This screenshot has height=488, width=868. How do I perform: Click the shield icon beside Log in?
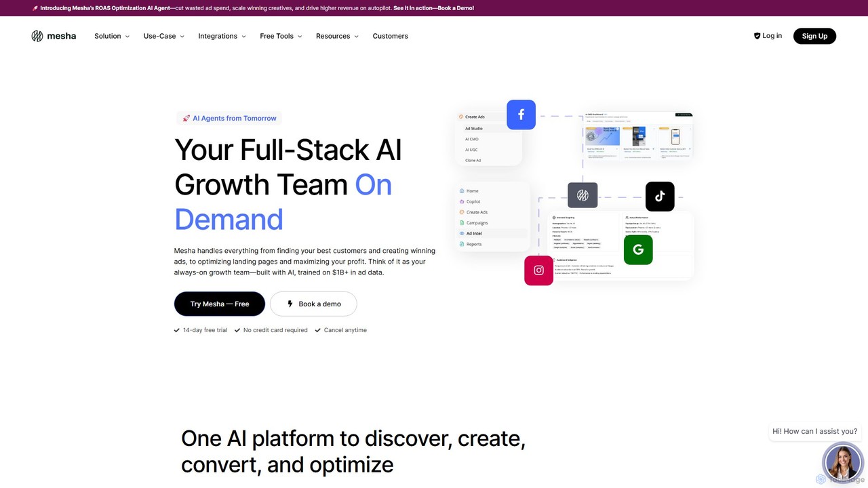[757, 36]
